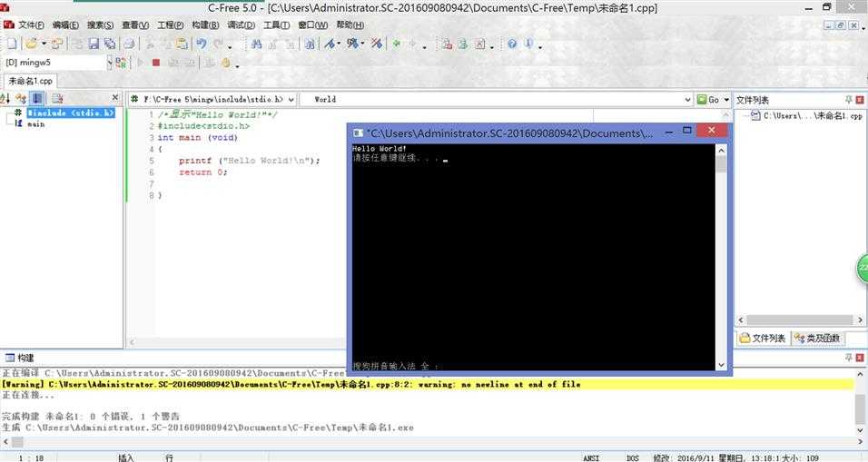868x462 pixels.
Task: Open the 帮助(H) menu
Action: [350, 25]
